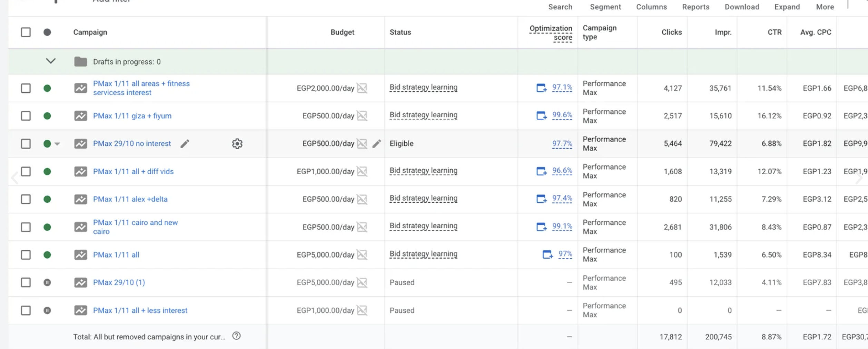The image size is (868, 349).
Task: Check the box for PMax 1/11 giza + fiyum
Action: tap(26, 116)
